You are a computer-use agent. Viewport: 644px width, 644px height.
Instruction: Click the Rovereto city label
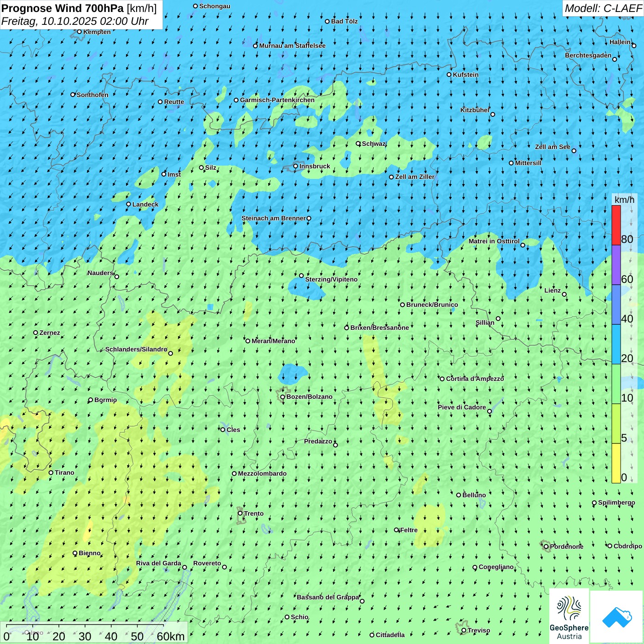point(207,563)
